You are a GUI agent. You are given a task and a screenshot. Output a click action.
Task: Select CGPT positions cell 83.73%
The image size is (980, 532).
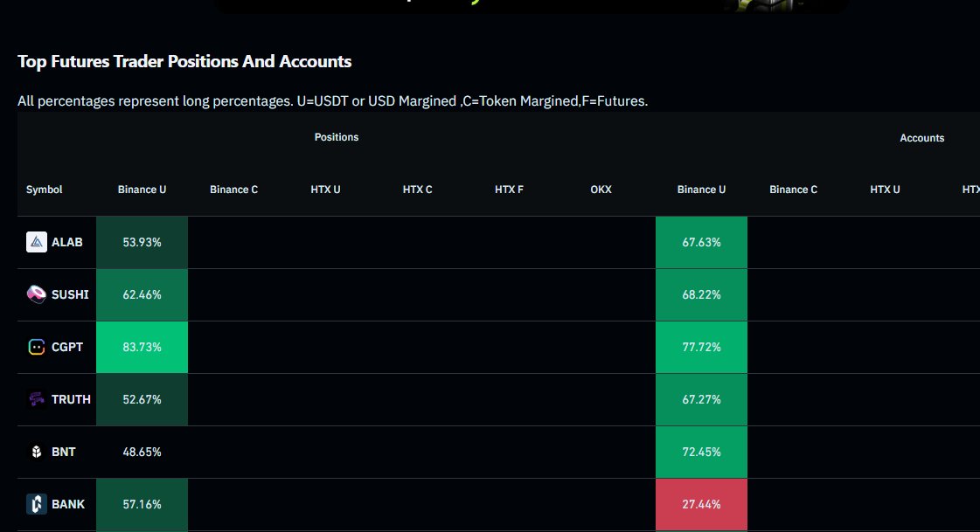142,347
